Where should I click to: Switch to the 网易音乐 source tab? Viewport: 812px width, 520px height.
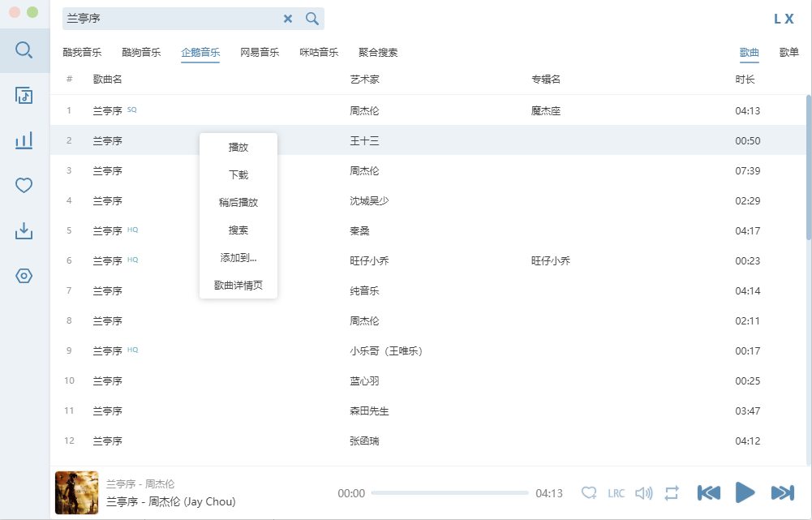(260, 53)
